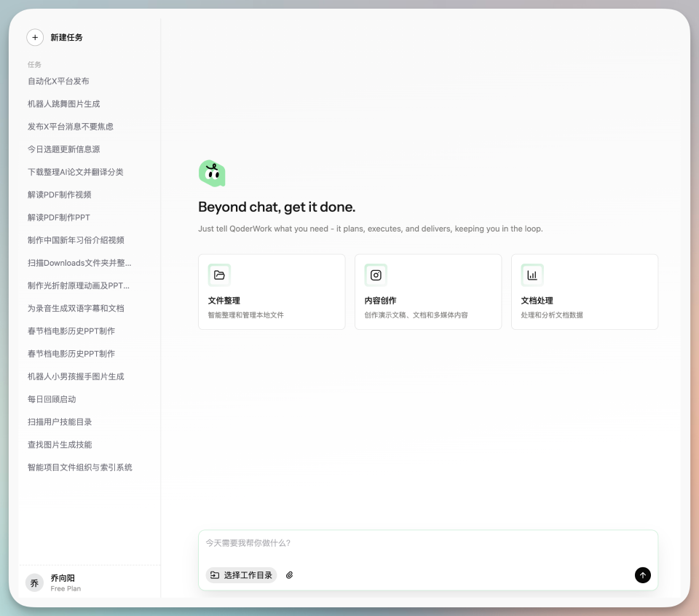
Task: Click the folder icon in 文件整理 card
Action: tap(219, 275)
